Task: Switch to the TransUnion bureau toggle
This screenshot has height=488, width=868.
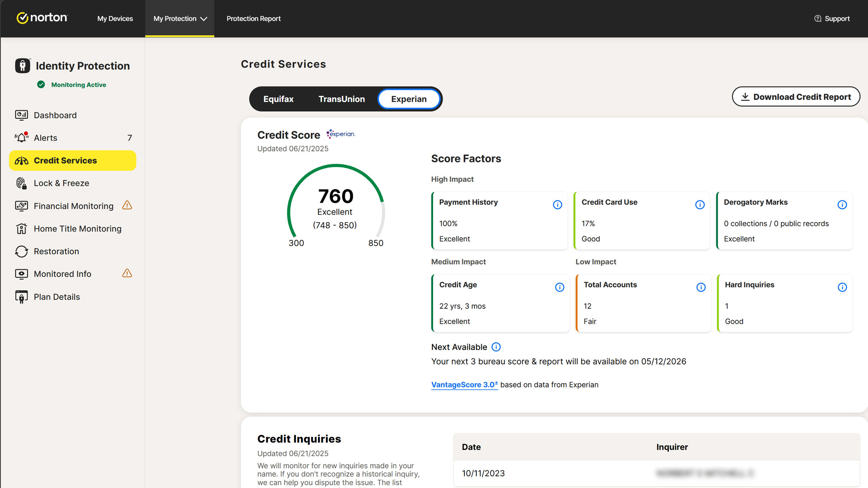Action: [x=342, y=99]
